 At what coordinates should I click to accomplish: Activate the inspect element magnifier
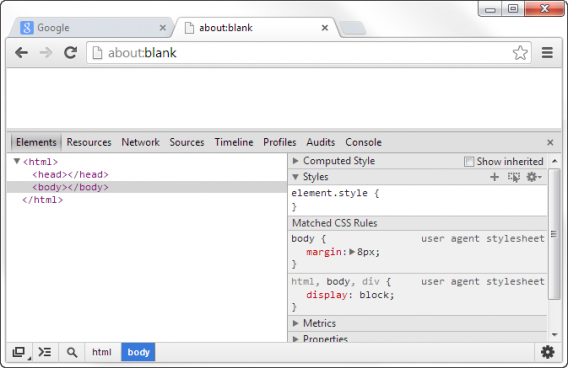coord(72,352)
